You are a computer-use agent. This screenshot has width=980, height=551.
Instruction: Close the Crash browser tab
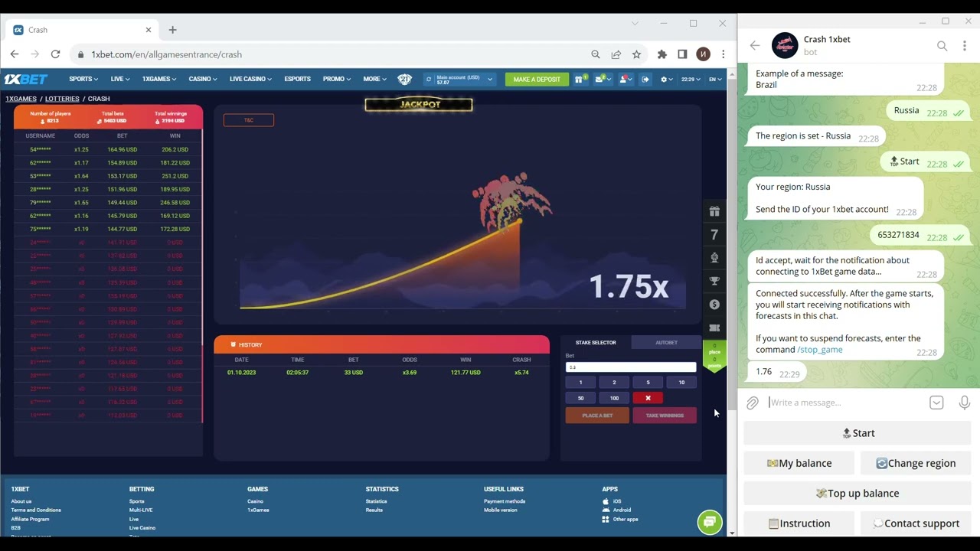149,30
